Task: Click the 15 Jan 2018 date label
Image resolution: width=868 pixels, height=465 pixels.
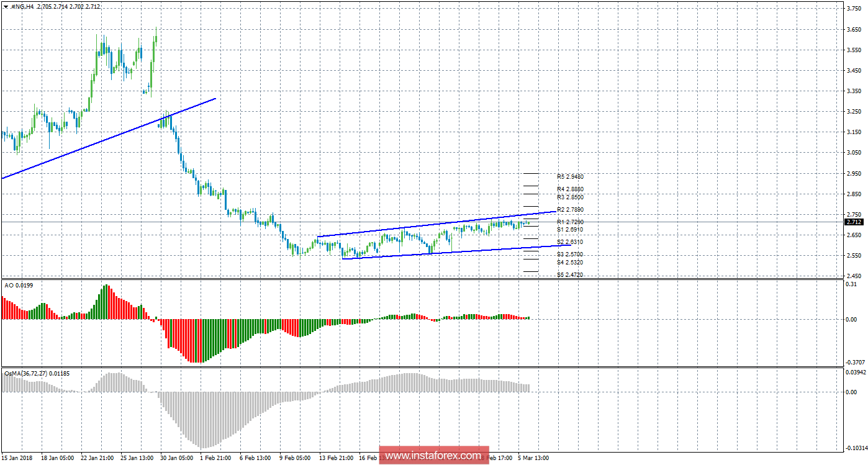Action: click(x=17, y=458)
